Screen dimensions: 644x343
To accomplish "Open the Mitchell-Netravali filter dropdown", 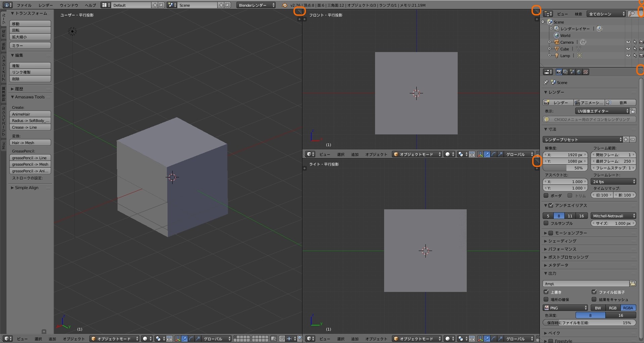I will (613, 216).
